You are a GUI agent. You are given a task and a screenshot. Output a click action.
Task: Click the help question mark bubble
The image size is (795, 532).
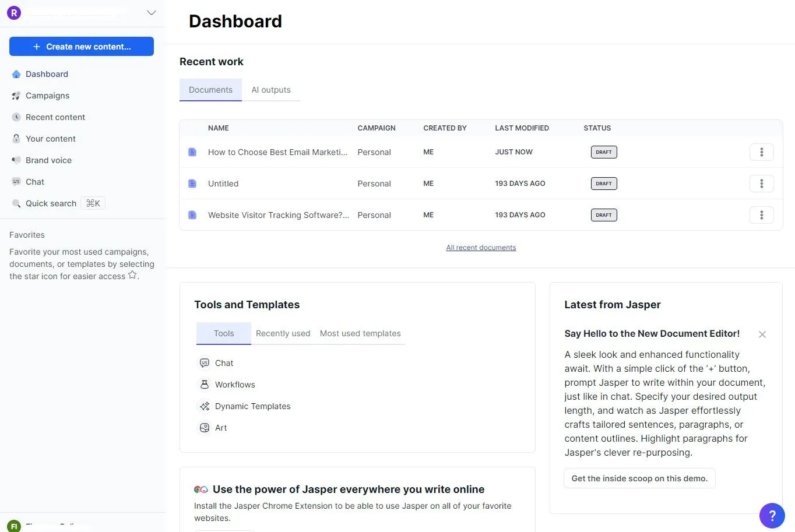(x=772, y=515)
